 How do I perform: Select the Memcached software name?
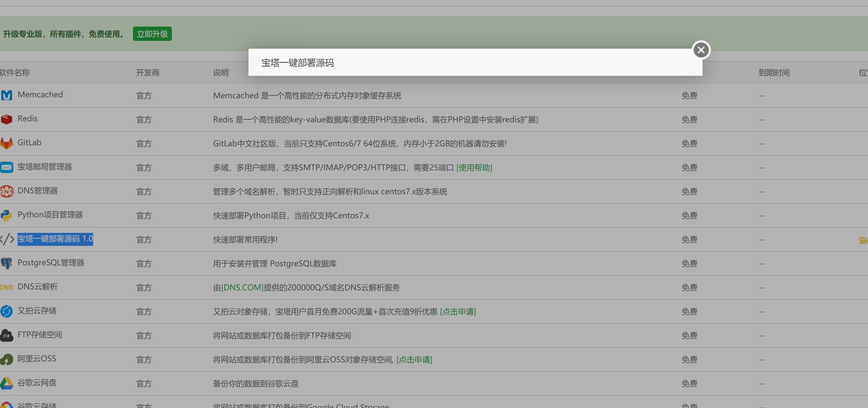tap(40, 94)
